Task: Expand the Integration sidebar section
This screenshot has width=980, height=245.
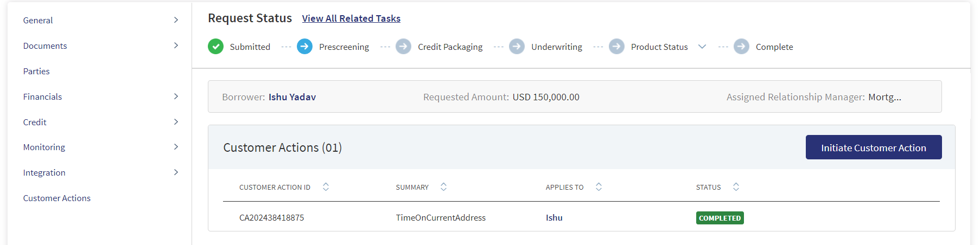Action: tap(176, 172)
